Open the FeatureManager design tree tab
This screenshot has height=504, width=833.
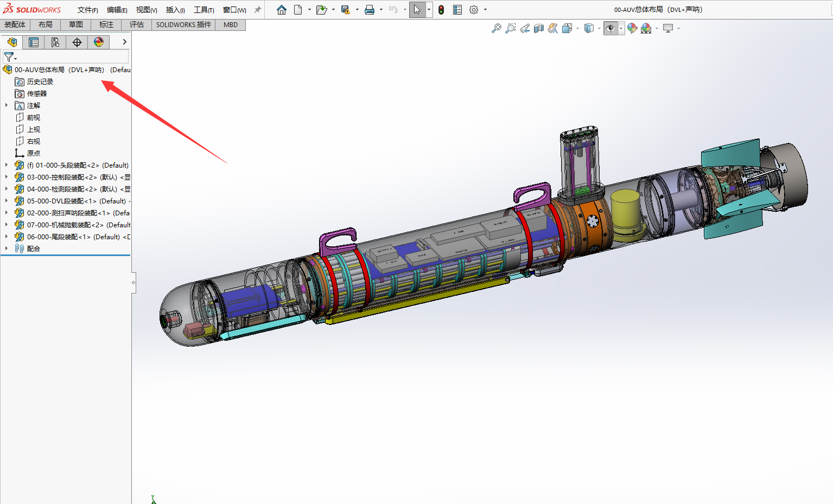[x=12, y=42]
